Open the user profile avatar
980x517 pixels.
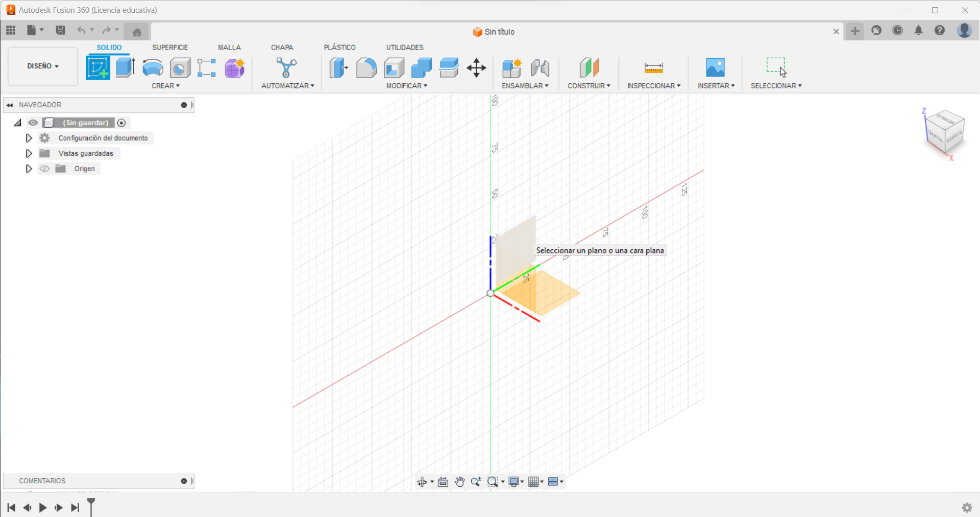click(x=964, y=31)
